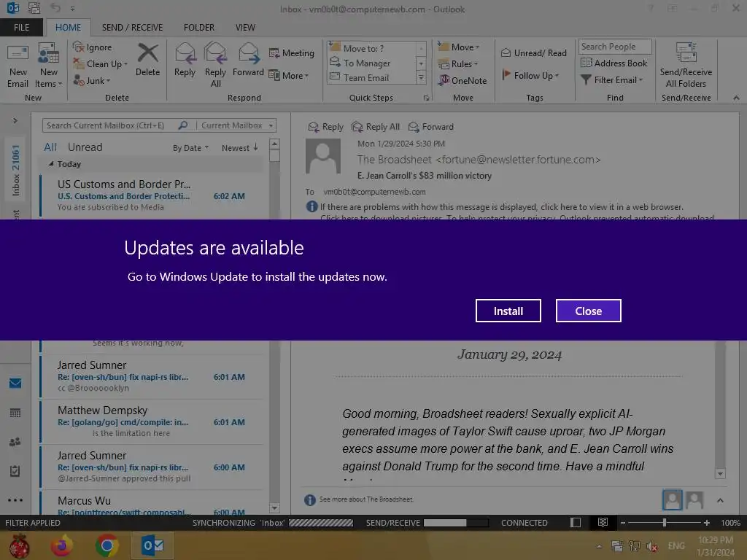Toggle Newest sort order
This screenshot has height=560, width=747.
pos(240,148)
